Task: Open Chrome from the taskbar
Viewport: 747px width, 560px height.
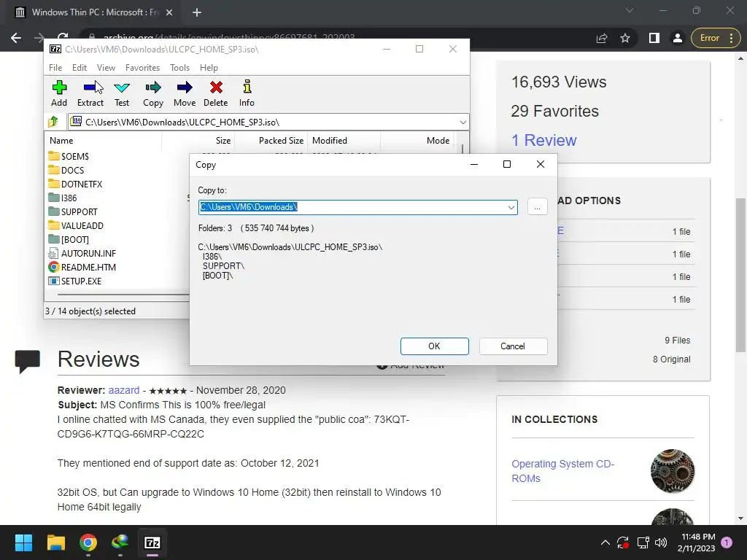Action: (88, 542)
